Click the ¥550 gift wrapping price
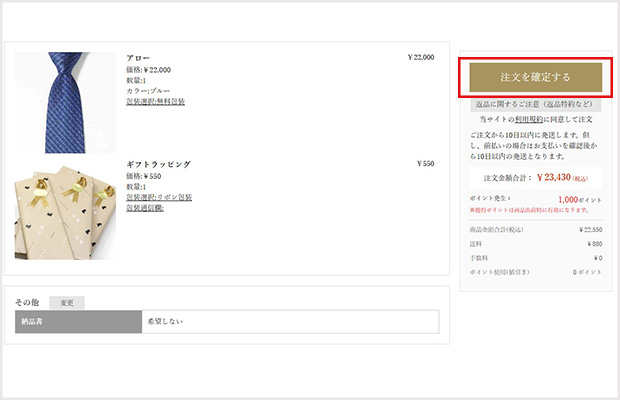 (x=425, y=164)
